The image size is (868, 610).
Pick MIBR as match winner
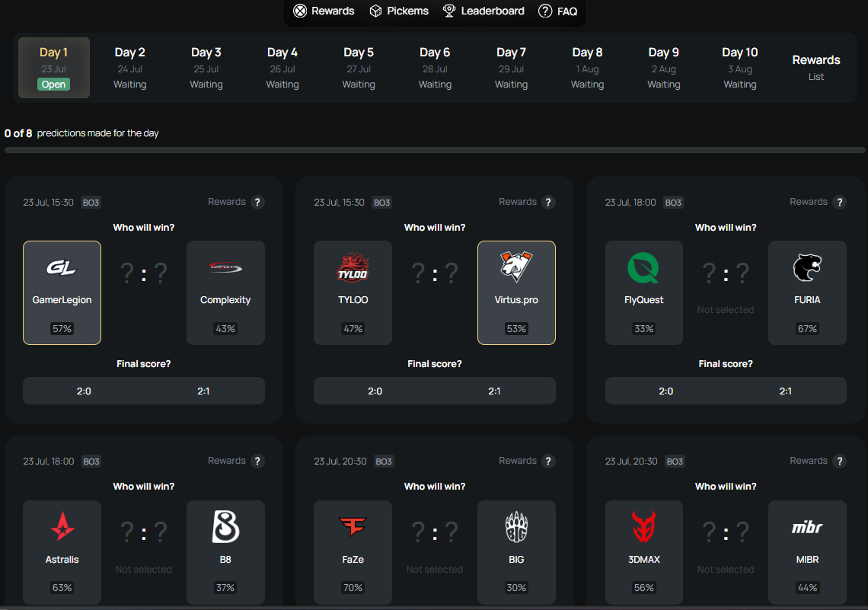[807, 552]
